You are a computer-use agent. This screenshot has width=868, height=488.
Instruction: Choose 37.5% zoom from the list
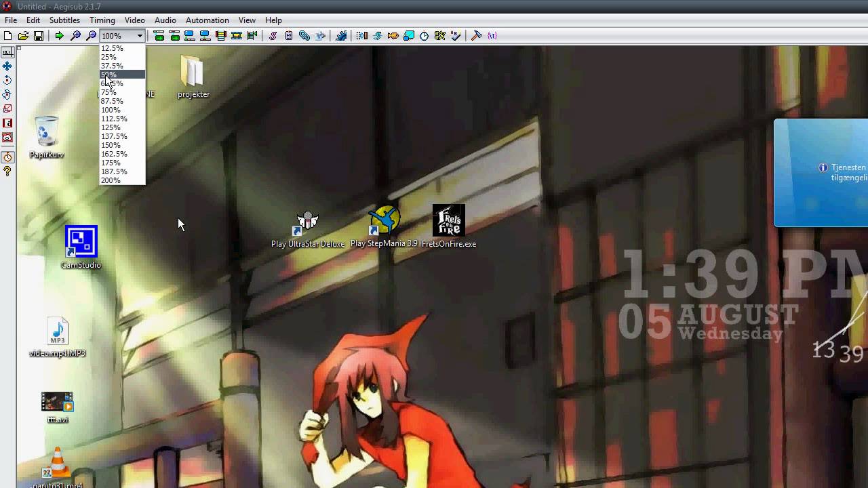(123, 66)
